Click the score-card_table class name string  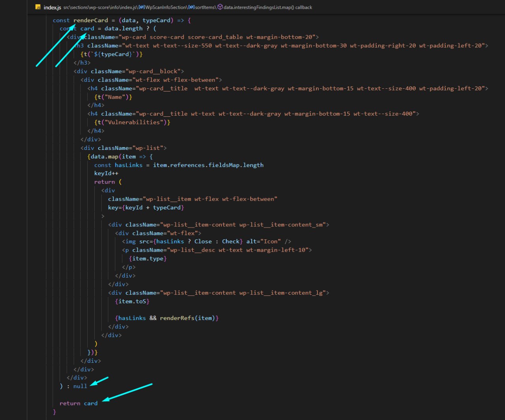click(215, 37)
